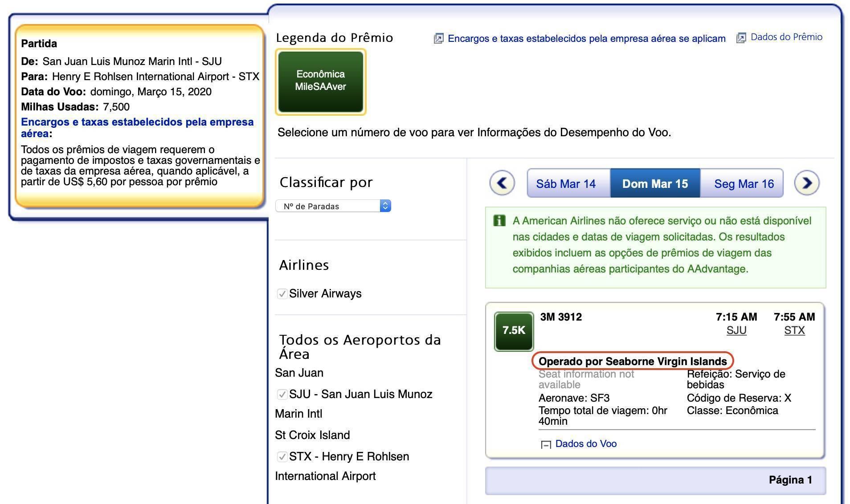Click 'Airlines' filter heading
This screenshot has height=504, width=850.
click(x=304, y=265)
